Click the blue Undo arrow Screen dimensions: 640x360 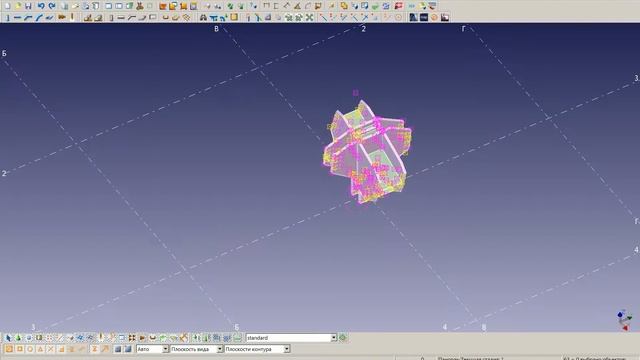coord(41,6)
